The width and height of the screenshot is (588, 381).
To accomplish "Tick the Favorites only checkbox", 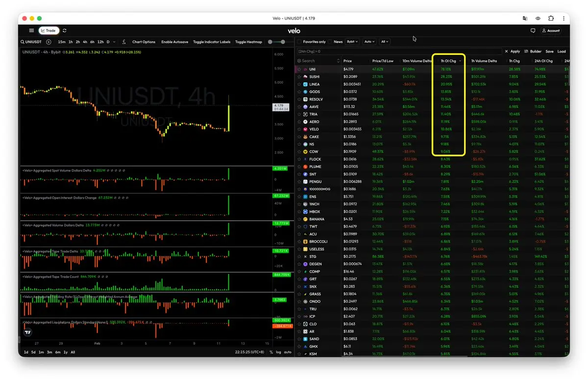I will pos(299,42).
